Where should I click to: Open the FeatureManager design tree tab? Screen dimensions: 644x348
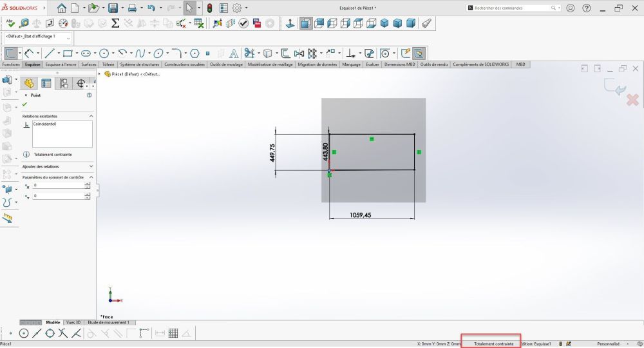click(29, 83)
